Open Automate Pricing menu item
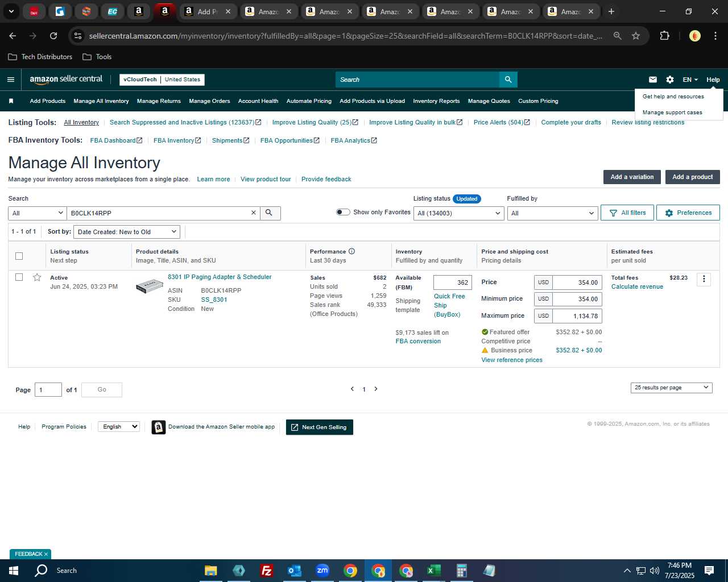The image size is (728, 582). [x=309, y=101]
